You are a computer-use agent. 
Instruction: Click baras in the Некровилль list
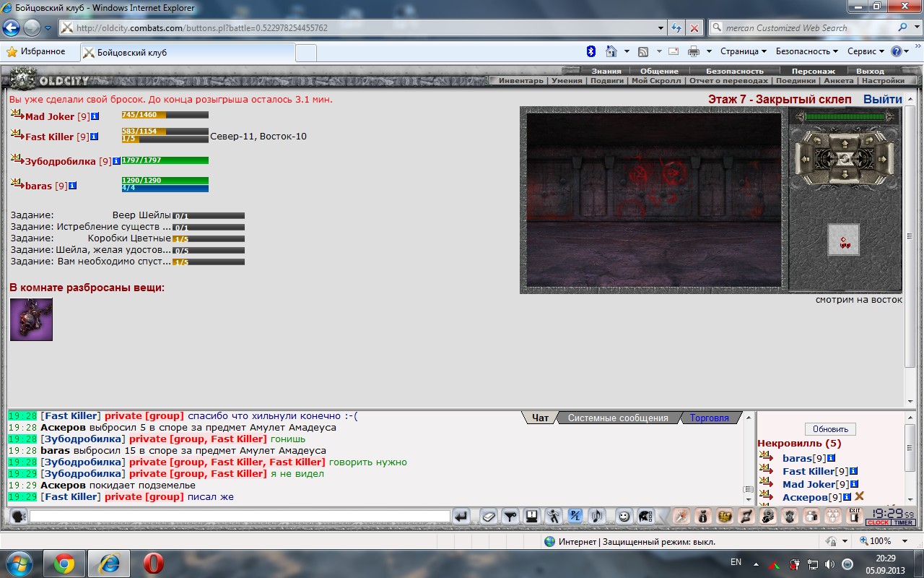797,458
